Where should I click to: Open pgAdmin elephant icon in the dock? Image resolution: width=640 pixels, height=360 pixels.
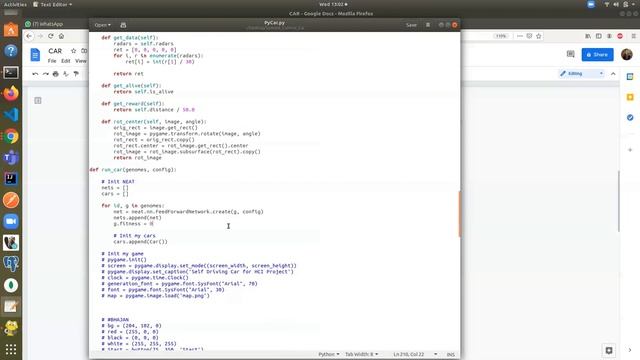point(11,264)
